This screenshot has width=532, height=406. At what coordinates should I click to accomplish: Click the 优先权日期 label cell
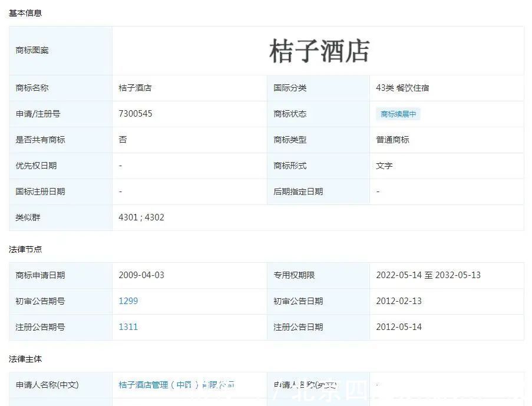click(x=61, y=166)
